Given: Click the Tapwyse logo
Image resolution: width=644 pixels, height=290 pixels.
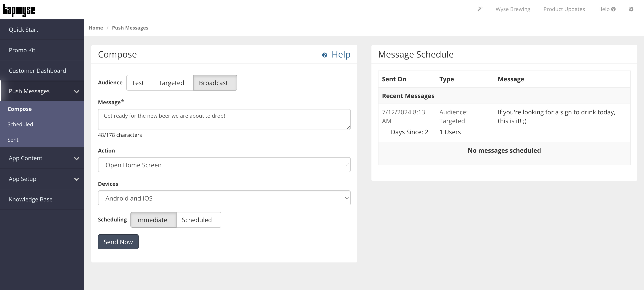Looking at the screenshot, I should [x=19, y=10].
